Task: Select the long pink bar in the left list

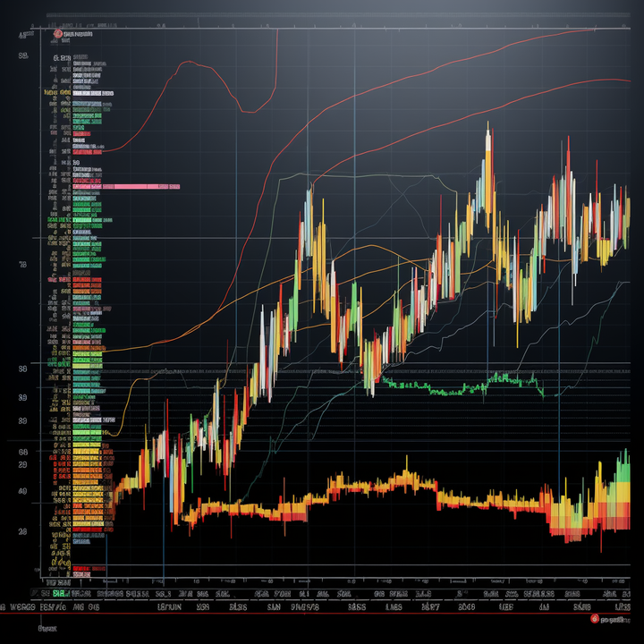Action: pos(126,186)
